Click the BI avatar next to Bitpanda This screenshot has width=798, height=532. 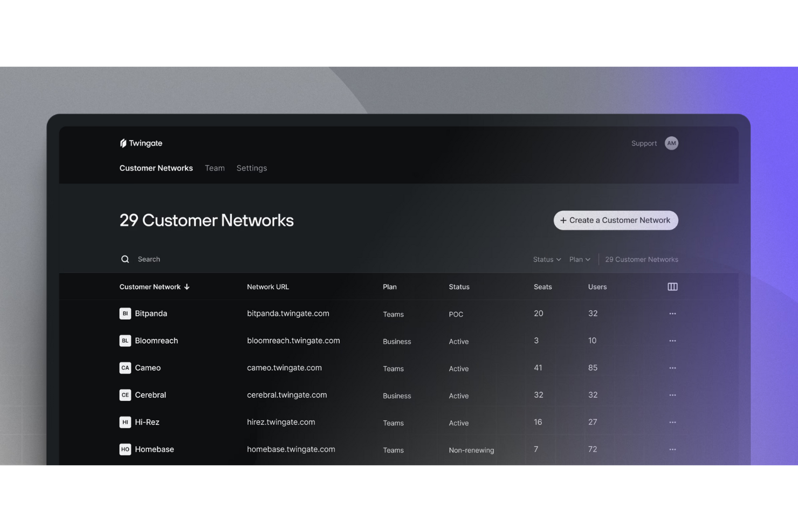(125, 313)
